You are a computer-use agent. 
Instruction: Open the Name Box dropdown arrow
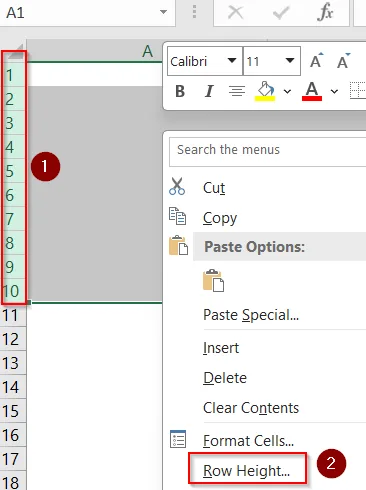163,12
